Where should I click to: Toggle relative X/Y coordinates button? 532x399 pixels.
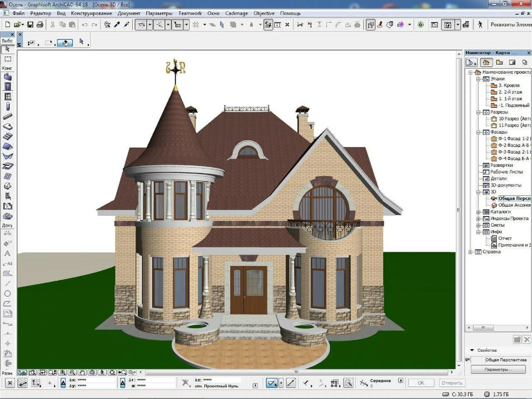coord(63,383)
